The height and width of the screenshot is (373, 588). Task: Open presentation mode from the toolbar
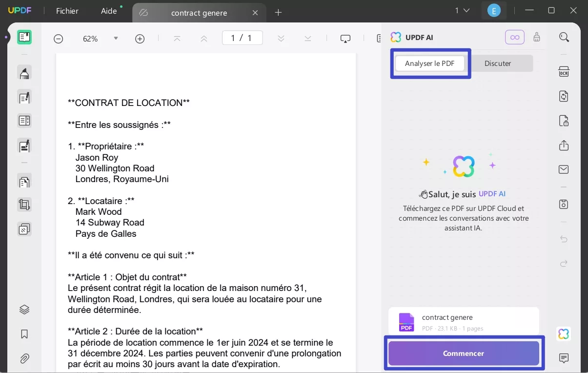[345, 38]
